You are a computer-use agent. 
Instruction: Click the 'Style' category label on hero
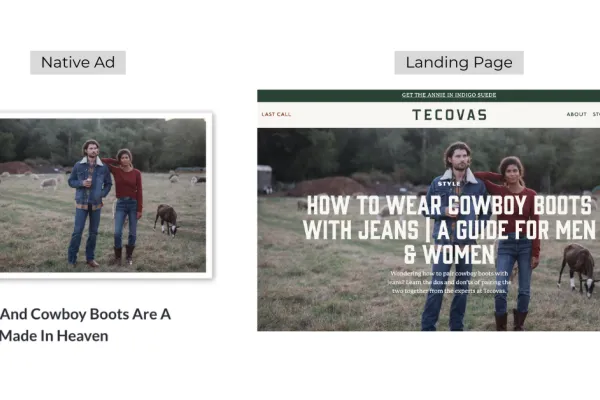pos(449,184)
